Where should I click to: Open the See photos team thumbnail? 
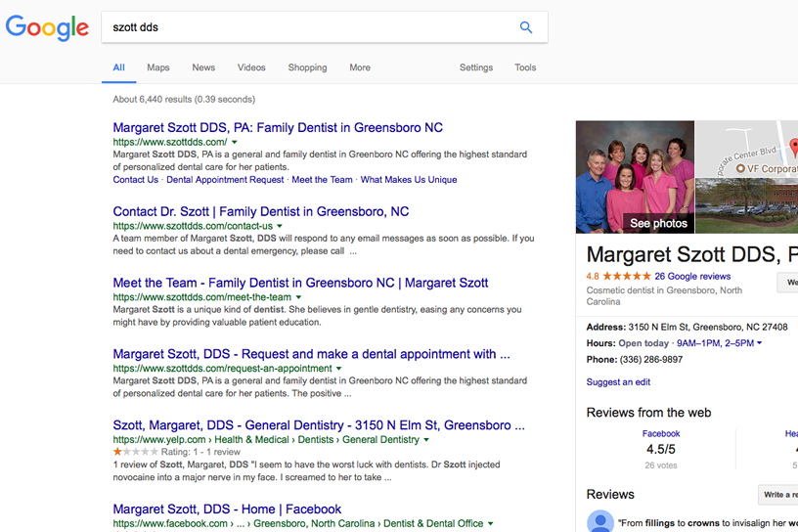(635, 177)
